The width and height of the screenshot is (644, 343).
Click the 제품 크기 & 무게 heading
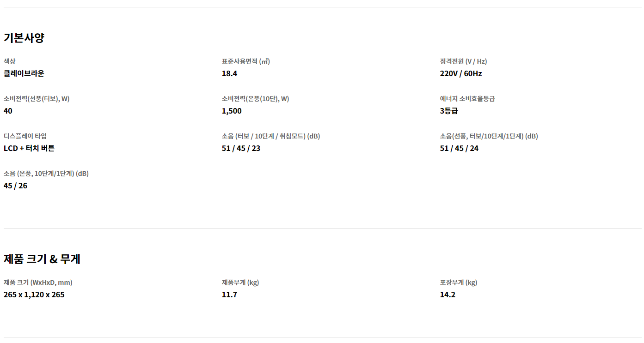pyautogui.click(x=42, y=259)
